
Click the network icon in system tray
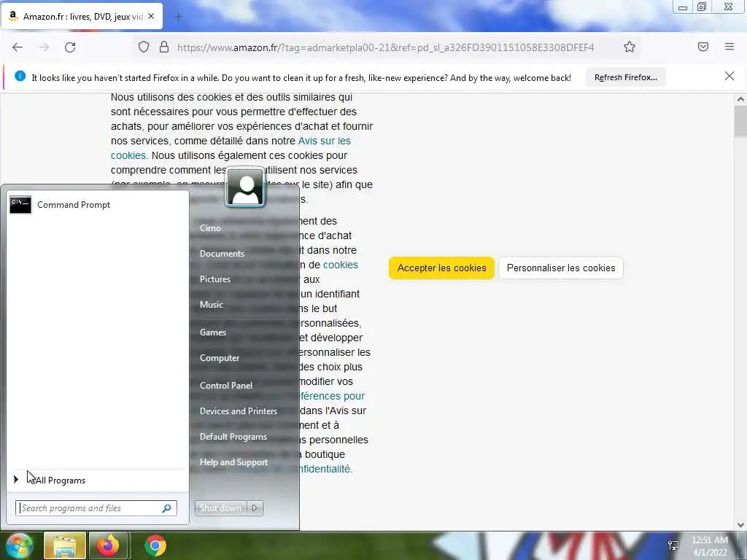click(x=673, y=545)
